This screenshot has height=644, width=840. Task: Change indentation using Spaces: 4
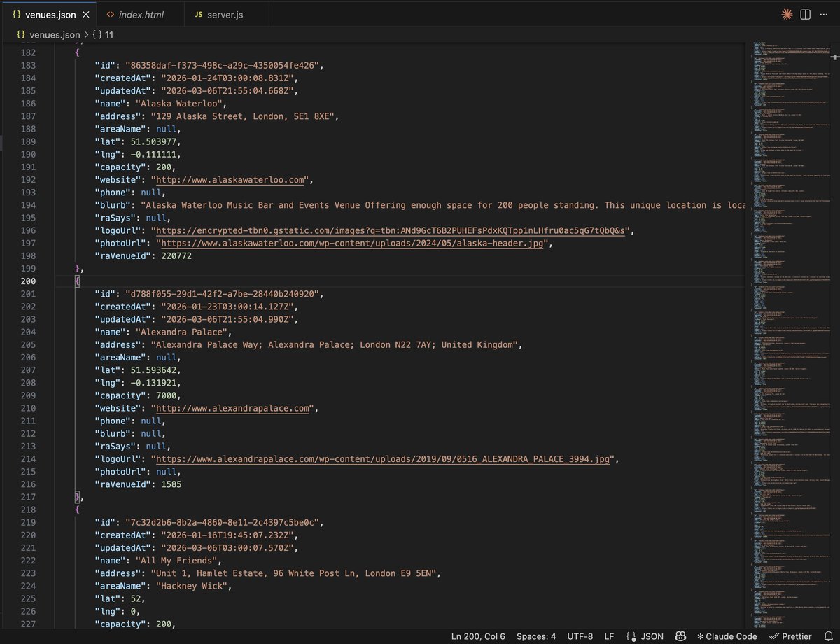pyautogui.click(x=536, y=636)
